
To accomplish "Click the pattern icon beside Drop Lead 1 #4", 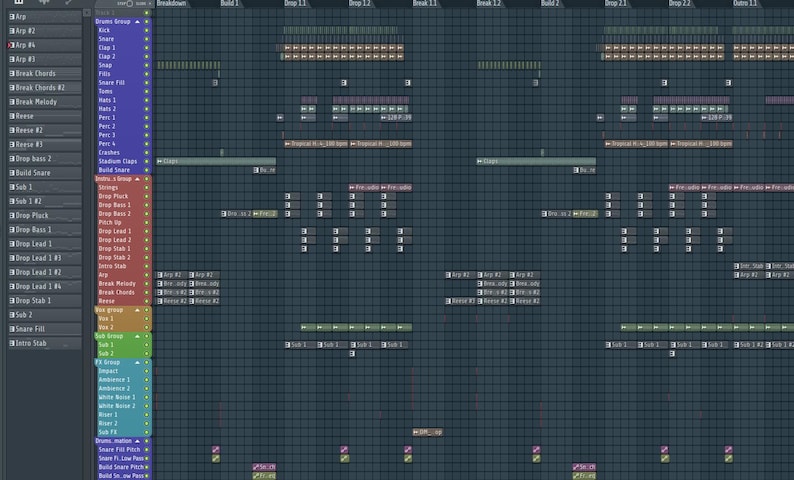I will click(x=12, y=286).
